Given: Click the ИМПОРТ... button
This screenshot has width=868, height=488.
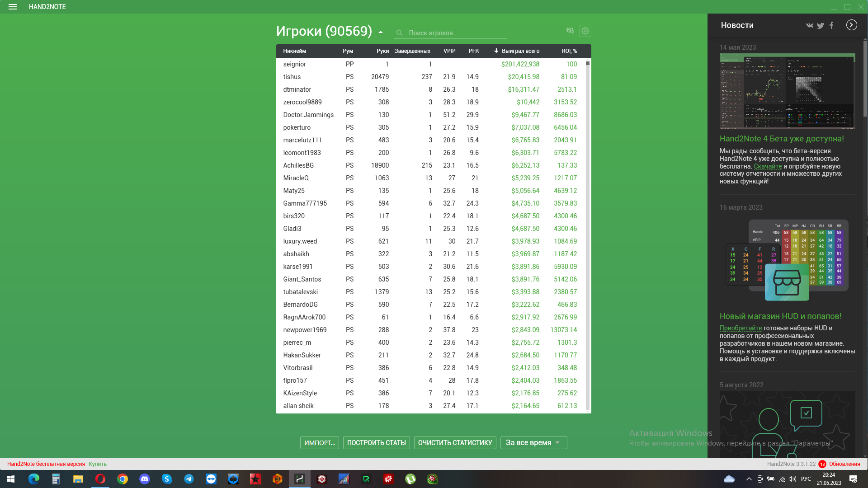Looking at the screenshot, I should 320,442.
